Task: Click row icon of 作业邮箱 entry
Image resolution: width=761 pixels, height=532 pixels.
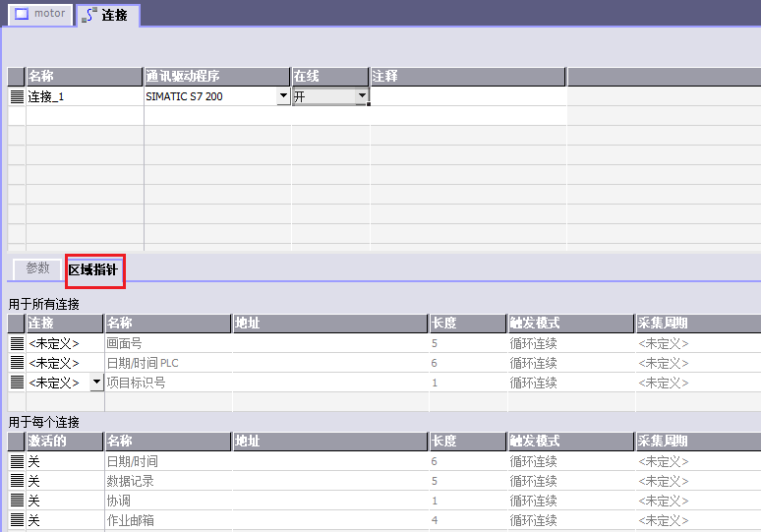Action: (17, 520)
